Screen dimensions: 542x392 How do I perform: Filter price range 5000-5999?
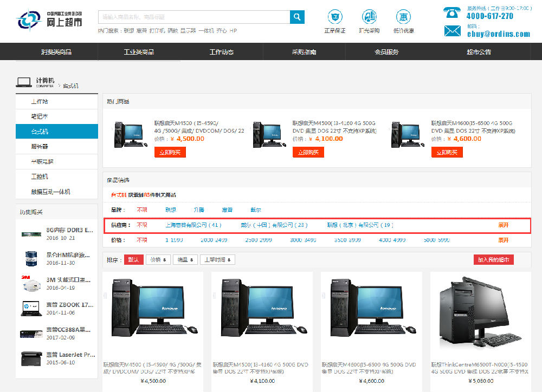pos(436,240)
